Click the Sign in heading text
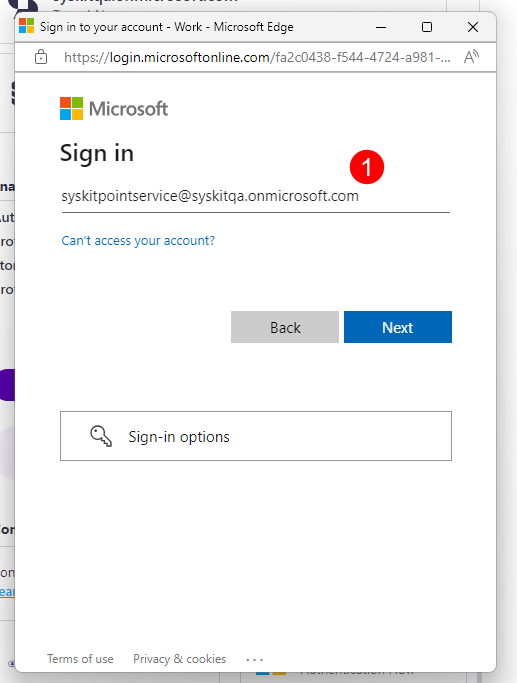This screenshot has height=683, width=517. (x=97, y=153)
